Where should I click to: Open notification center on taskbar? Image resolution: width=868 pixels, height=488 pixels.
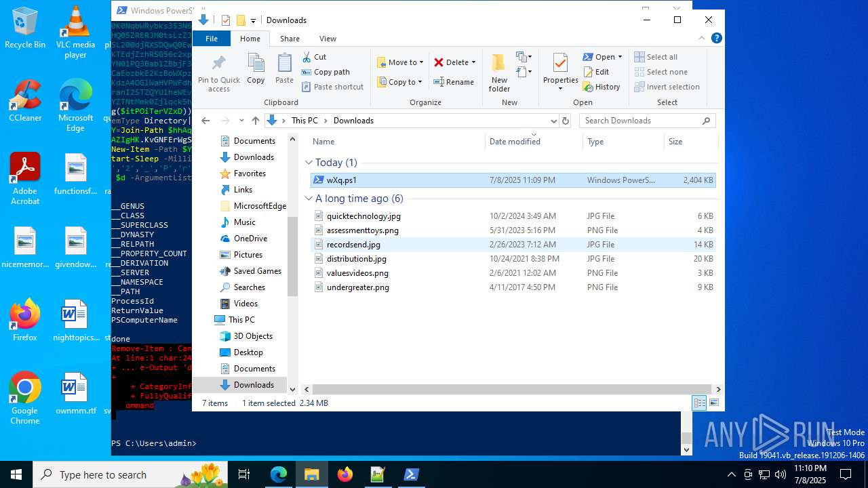846,474
